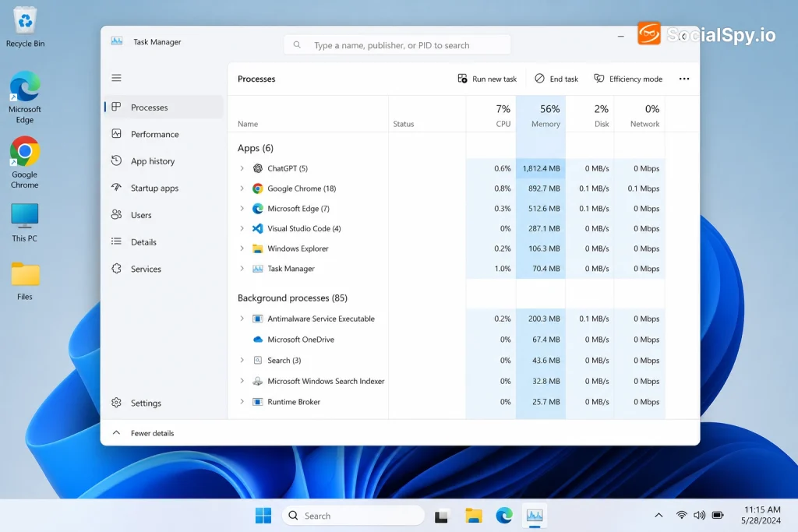Expand the Windows Explorer process row

(x=242, y=248)
